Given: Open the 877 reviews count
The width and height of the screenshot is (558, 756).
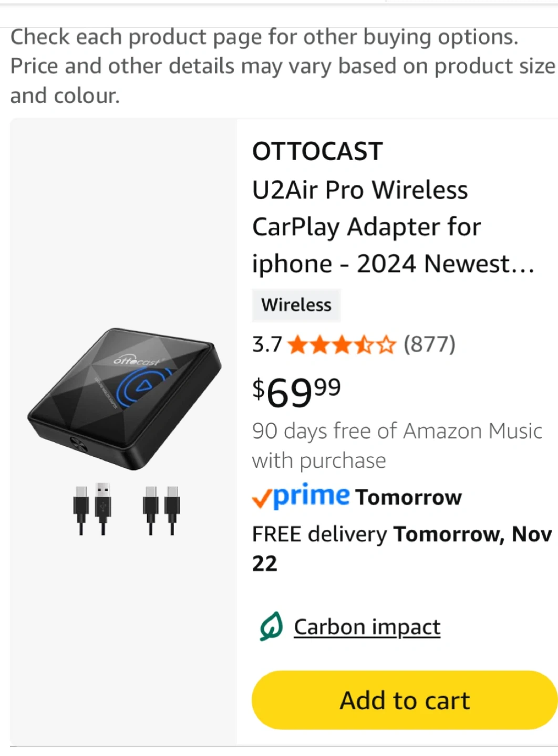Looking at the screenshot, I should tap(429, 344).
